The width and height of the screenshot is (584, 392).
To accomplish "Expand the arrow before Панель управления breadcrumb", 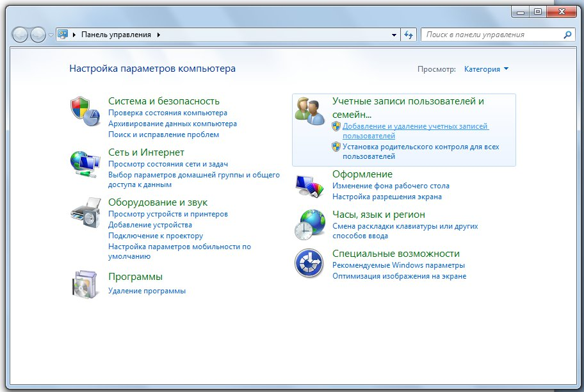I will coord(74,35).
